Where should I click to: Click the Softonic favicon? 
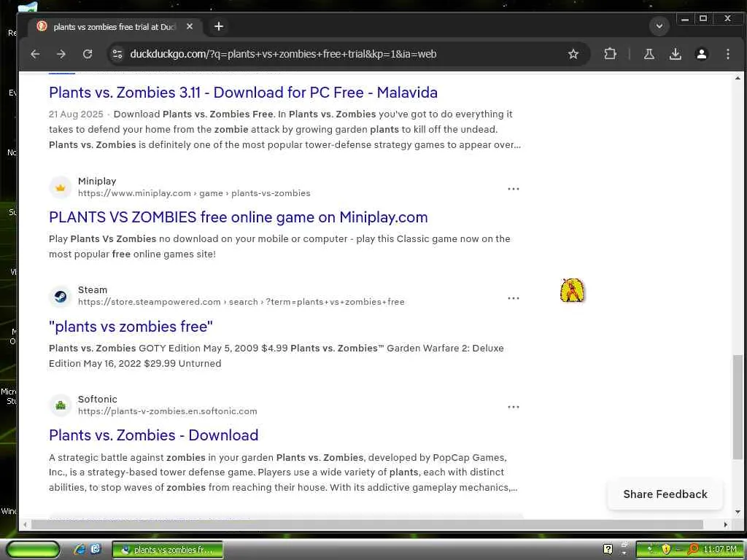61,405
